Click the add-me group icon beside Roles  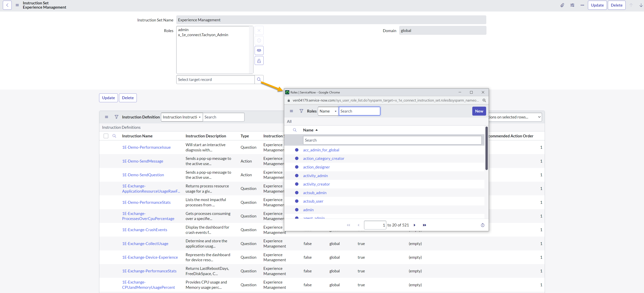[259, 51]
